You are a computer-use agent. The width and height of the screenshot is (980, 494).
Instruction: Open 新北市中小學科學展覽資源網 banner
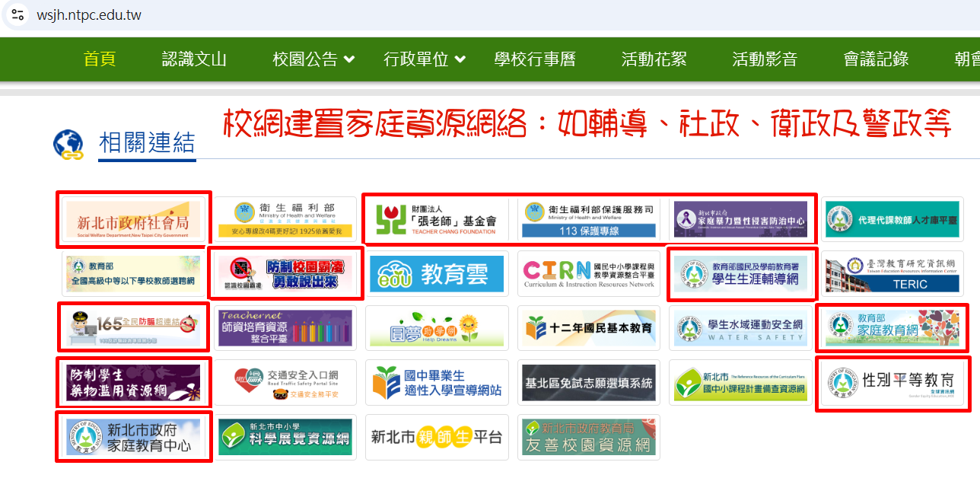pyautogui.click(x=285, y=437)
